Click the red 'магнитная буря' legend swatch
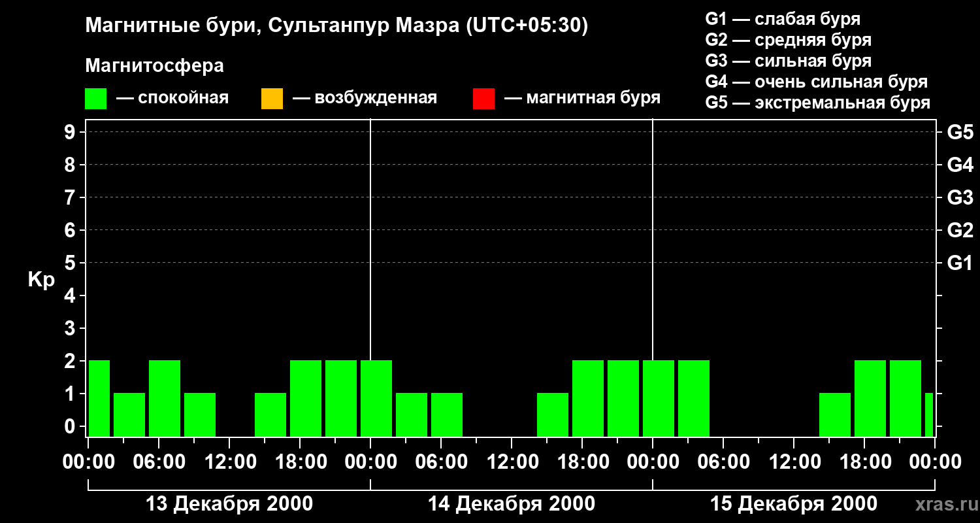Image resolution: width=980 pixels, height=523 pixels. pyautogui.click(x=483, y=99)
